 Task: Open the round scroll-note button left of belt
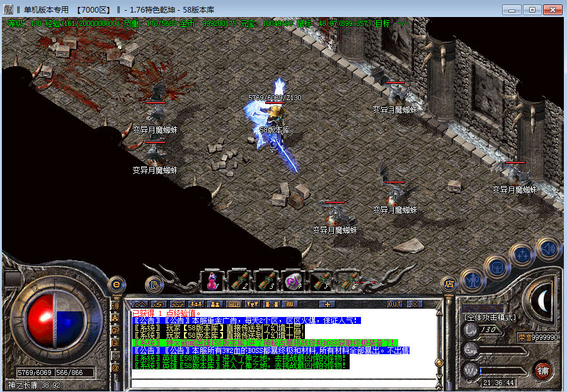[x=154, y=285]
